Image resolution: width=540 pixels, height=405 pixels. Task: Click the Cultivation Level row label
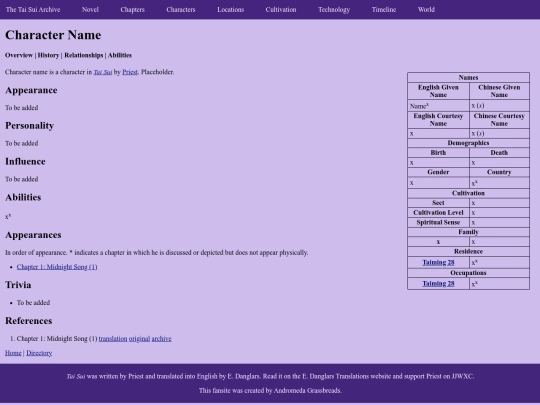pyautogui.click(x=438, y=212)
